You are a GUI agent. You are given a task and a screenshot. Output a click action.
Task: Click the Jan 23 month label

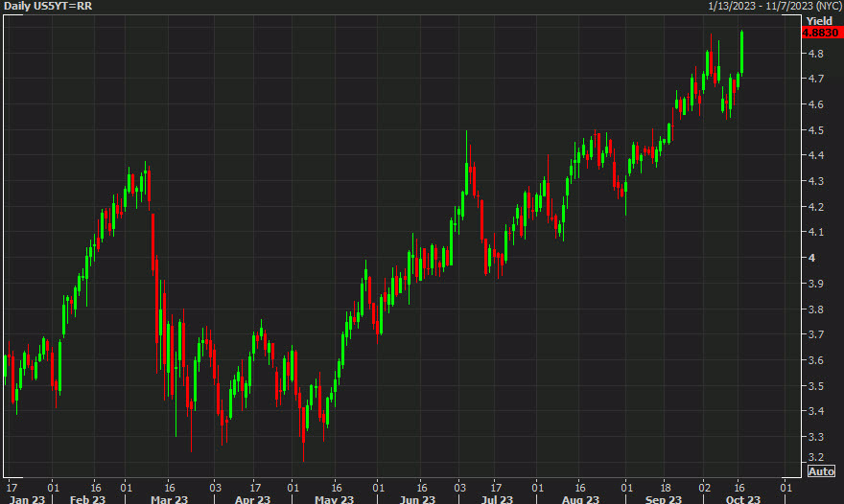[x=26, y=498]
